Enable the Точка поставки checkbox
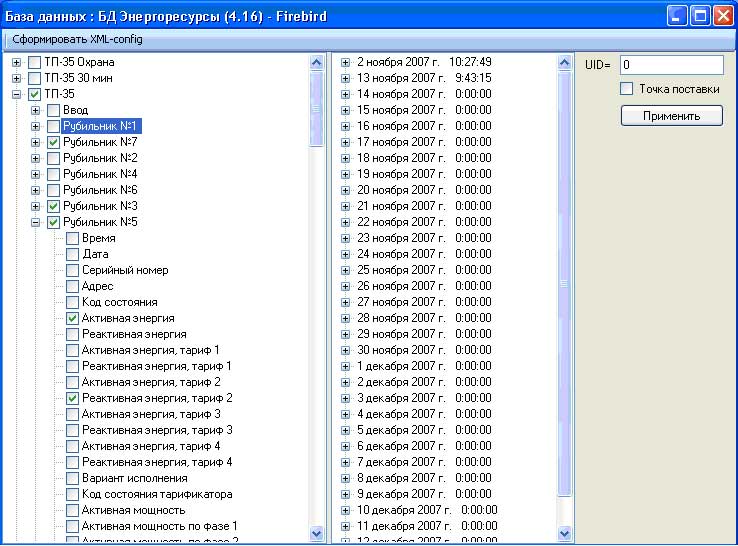 coord(626,88)
